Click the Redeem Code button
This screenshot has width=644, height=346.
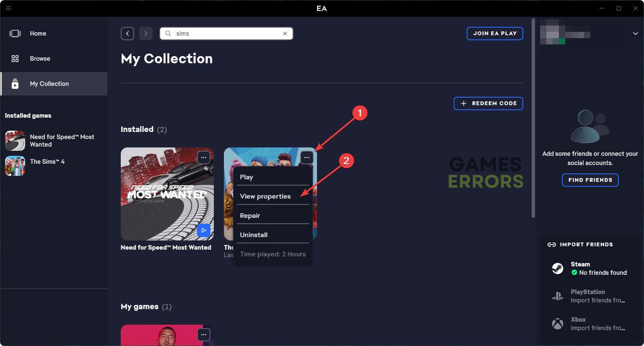pos(488,103)
